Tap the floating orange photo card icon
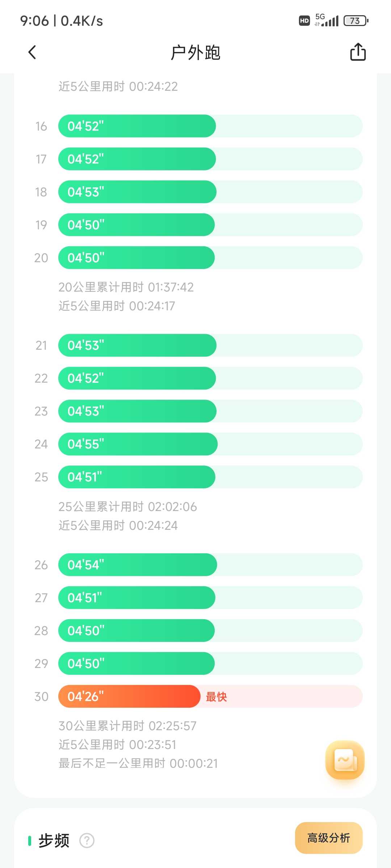This screenshot has height=868, width=391. [x=345, y=760]
